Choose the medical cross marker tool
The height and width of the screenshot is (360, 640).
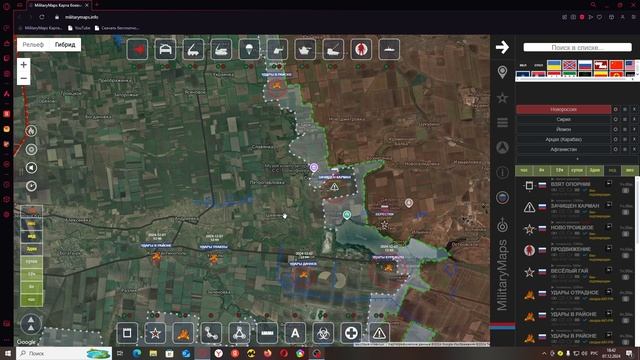351,333
